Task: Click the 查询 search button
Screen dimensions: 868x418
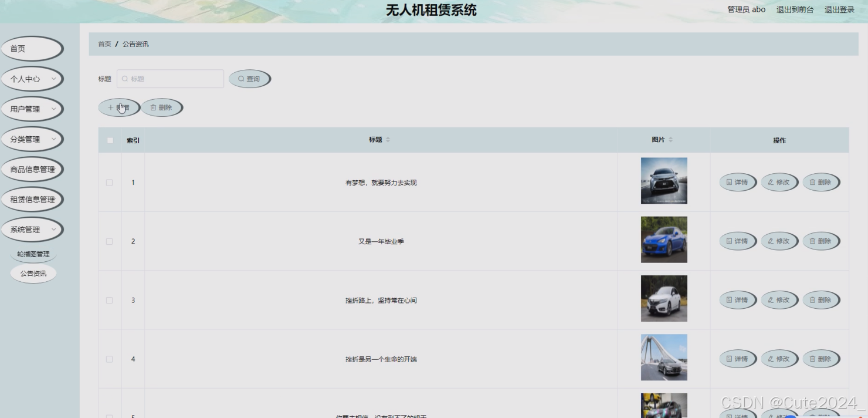Action: (249, 79)
